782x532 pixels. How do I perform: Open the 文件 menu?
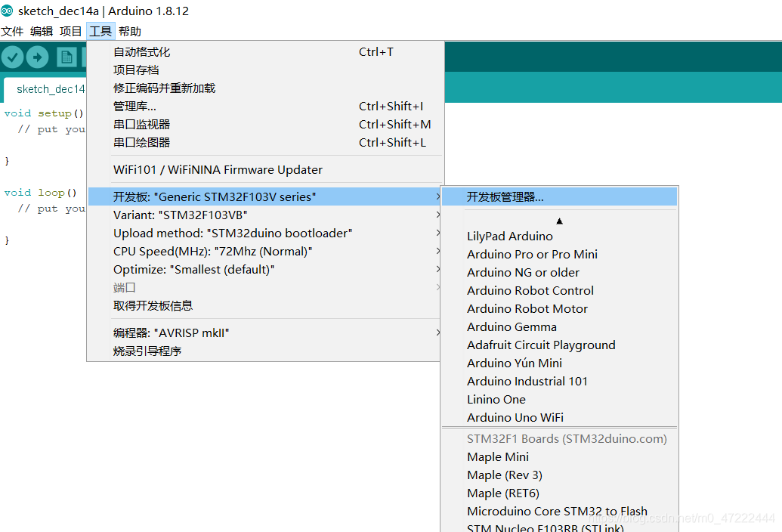tap(12, 31)
